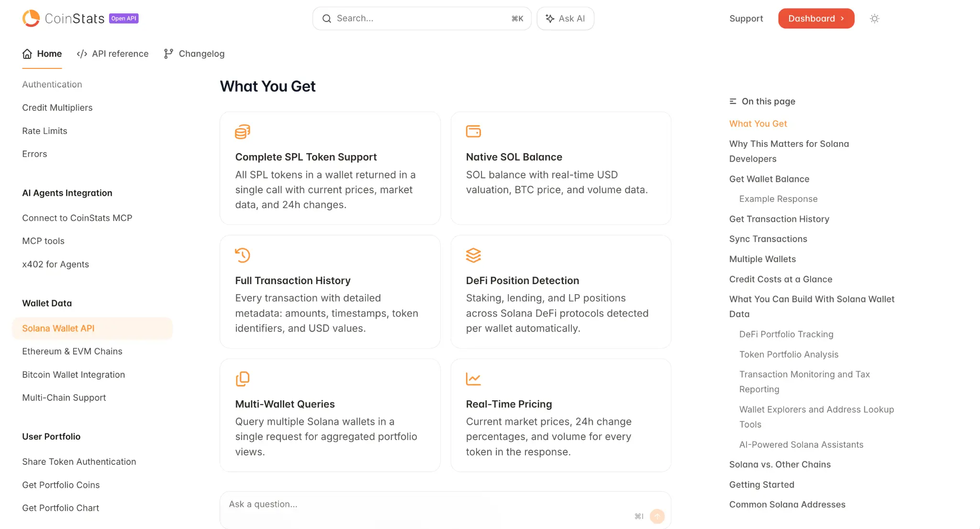Open Share Token Authentication page
This screenshot has width=980, height=529.
click(x=79, y=462)
